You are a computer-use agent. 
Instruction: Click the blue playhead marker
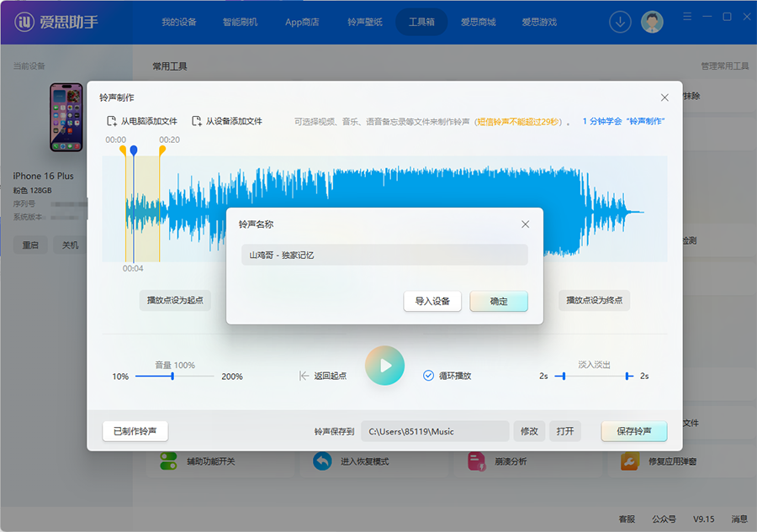coord(134,150)
